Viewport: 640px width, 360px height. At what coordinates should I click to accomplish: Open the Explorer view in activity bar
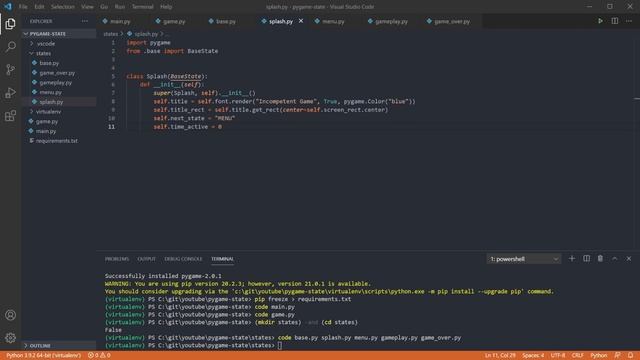[10, 24]
